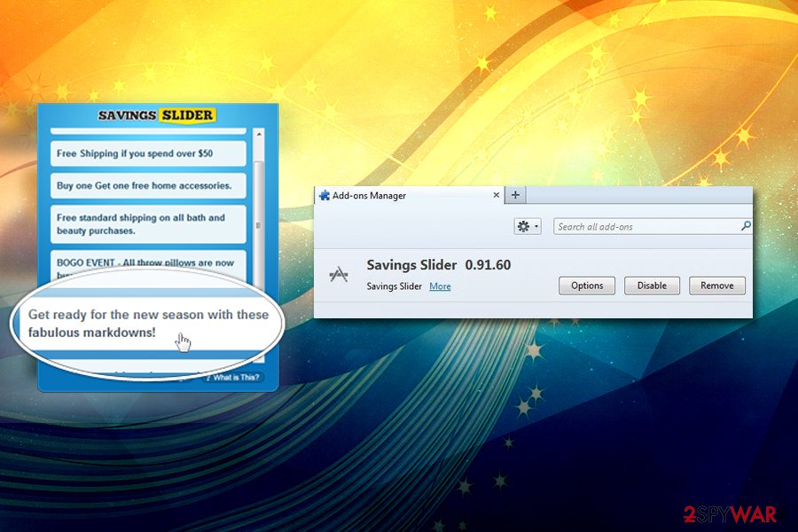The image size is (798, 532).
Task: Open the What is This? help link
Action: 233,377
